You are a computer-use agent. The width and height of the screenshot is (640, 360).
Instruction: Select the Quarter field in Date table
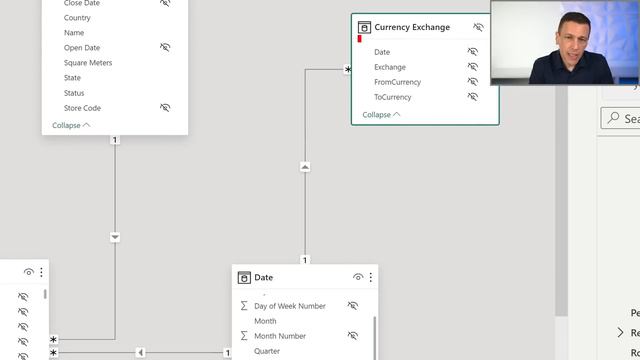pyautogui.click(x=267, y=351)
